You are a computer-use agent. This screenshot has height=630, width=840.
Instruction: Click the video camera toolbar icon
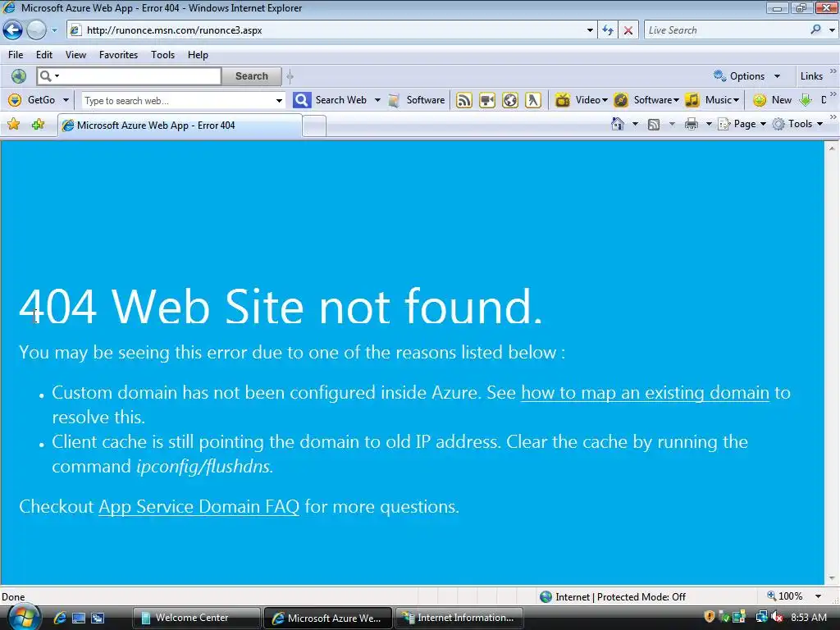pyautogui.click(x=487, y=100)
